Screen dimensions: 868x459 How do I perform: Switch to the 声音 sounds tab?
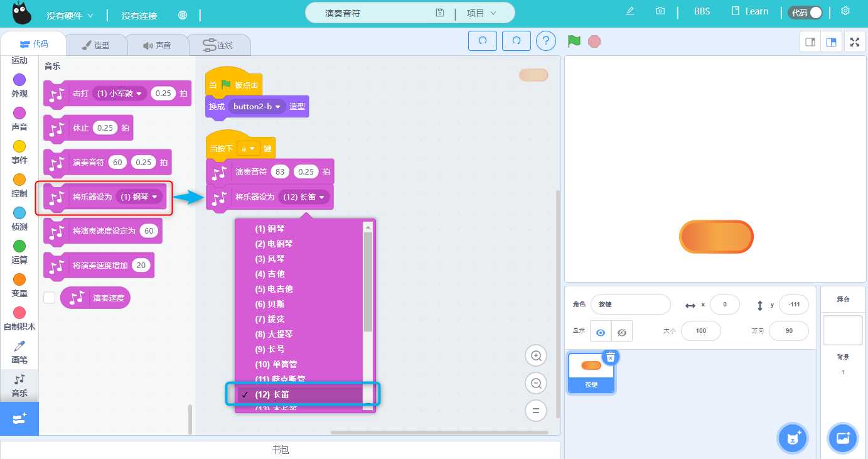(x=157, y=45)
